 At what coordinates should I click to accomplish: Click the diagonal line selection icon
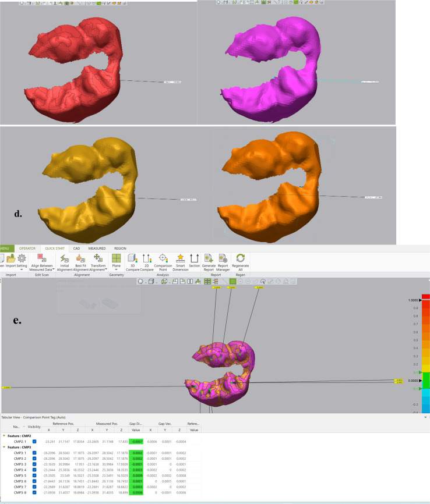(x=225, y=282)
